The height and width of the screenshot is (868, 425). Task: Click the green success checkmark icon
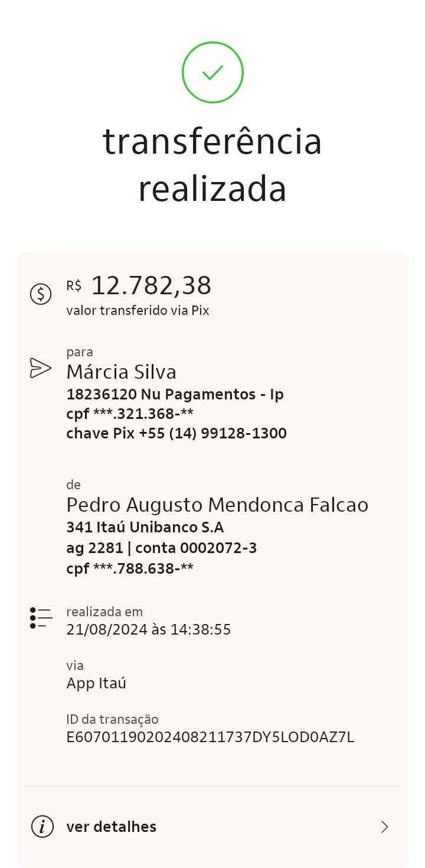point(212,73)
